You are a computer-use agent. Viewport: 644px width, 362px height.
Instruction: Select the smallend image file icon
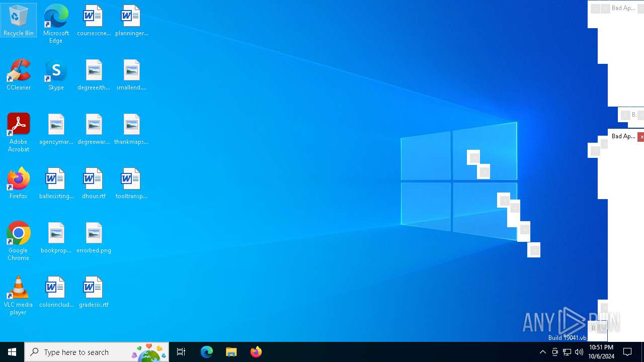(x=131, y=74)
